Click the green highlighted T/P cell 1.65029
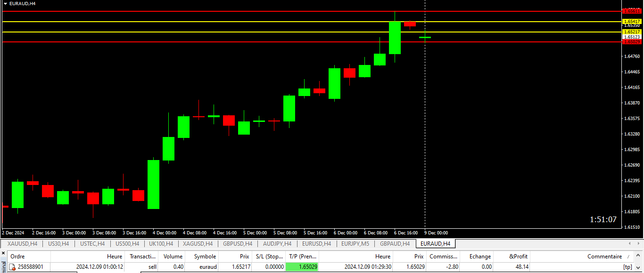 click(302, 267)
